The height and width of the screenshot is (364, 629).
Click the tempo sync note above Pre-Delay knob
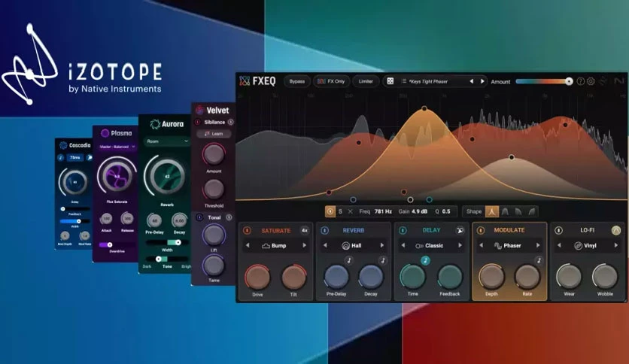point(349,260)
